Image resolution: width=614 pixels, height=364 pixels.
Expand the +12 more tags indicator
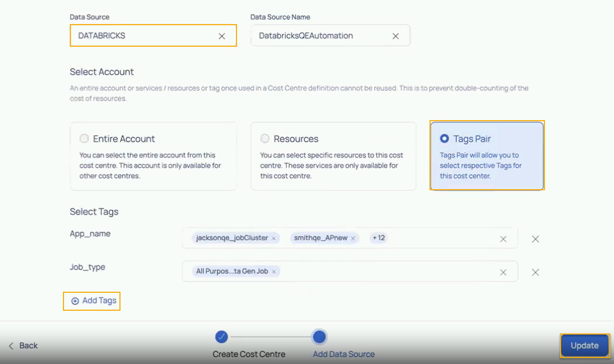point(378,238)
